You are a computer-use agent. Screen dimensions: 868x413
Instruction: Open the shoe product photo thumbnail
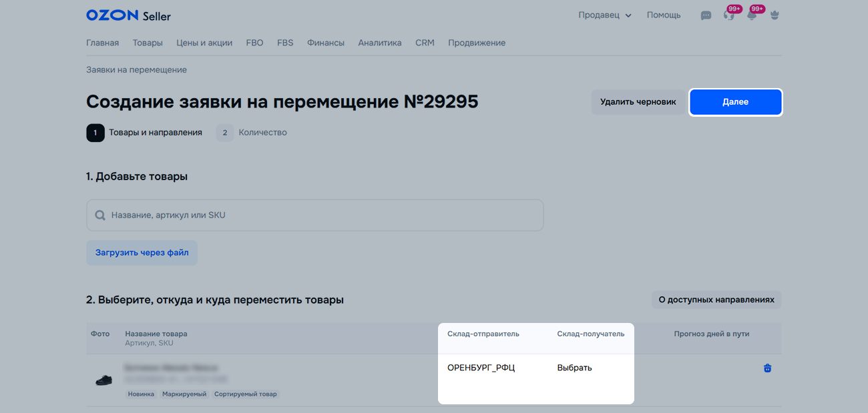(x=103, y=380)
